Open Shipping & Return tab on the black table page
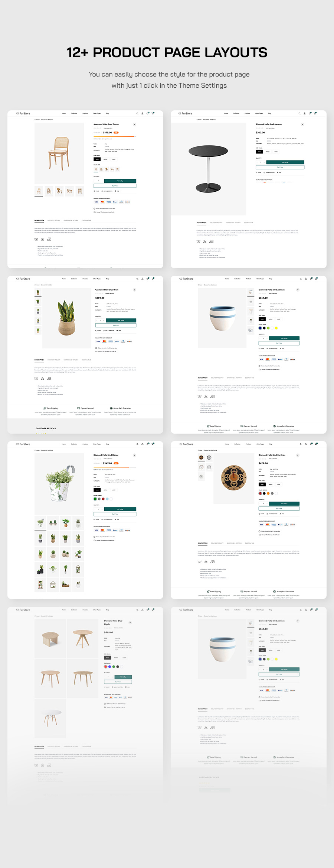Viewport: 334px width, 868px height. pos(233,223)
